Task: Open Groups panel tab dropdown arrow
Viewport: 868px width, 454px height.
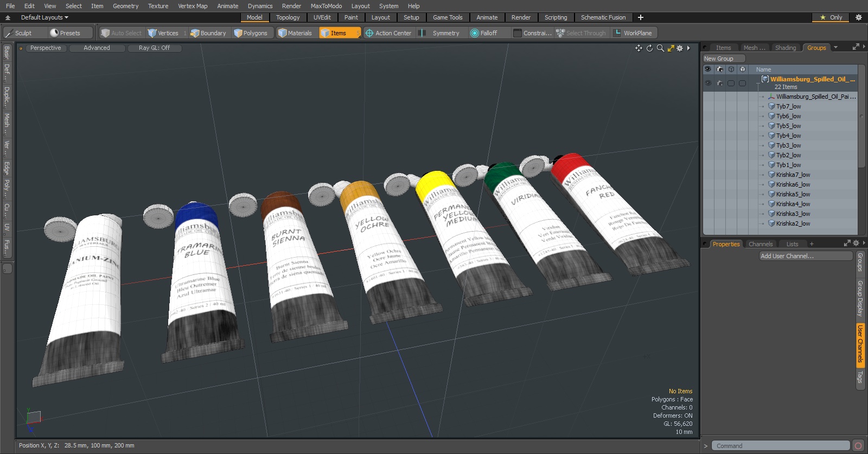Action: (x=836, y=48)
